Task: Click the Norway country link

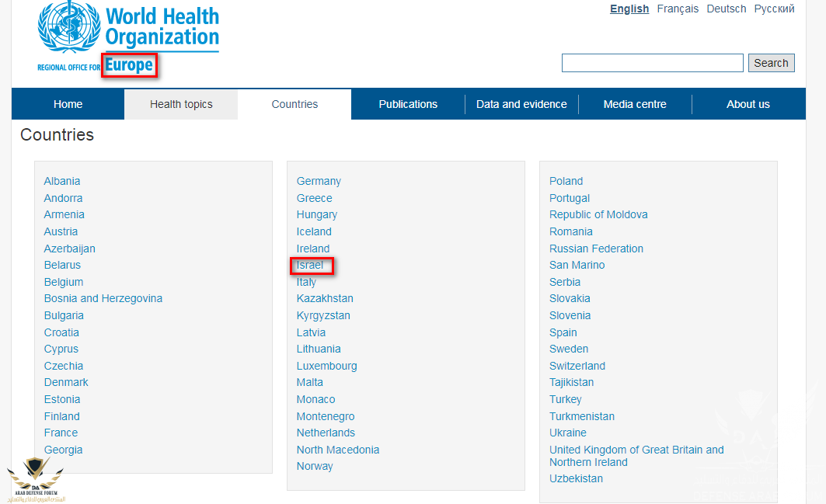Action: (315, 467)
